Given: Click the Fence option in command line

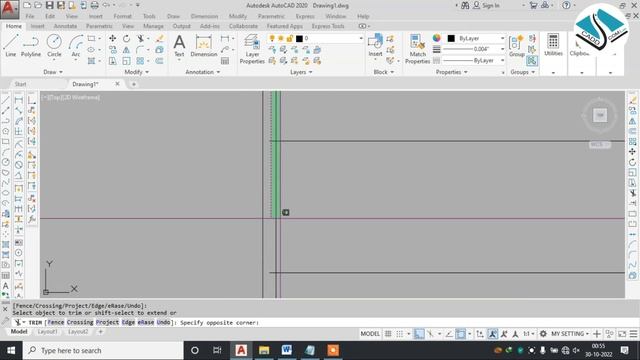Looking at the screenshot, I should [x=56, y=322].
